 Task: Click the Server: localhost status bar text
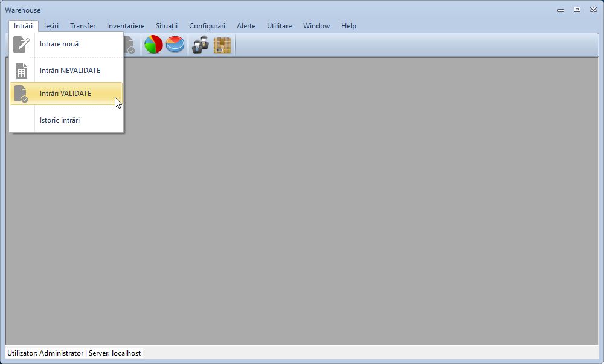[115, 353]
